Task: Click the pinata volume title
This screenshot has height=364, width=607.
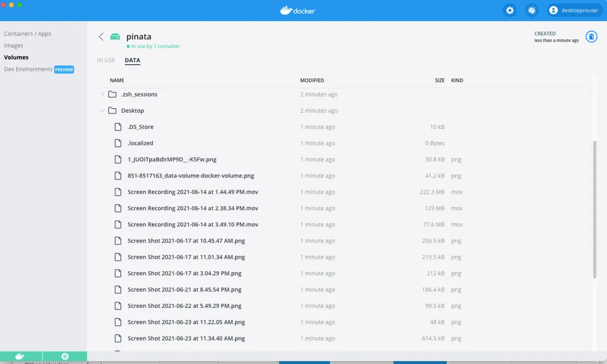Action: (x=139, y=37)
